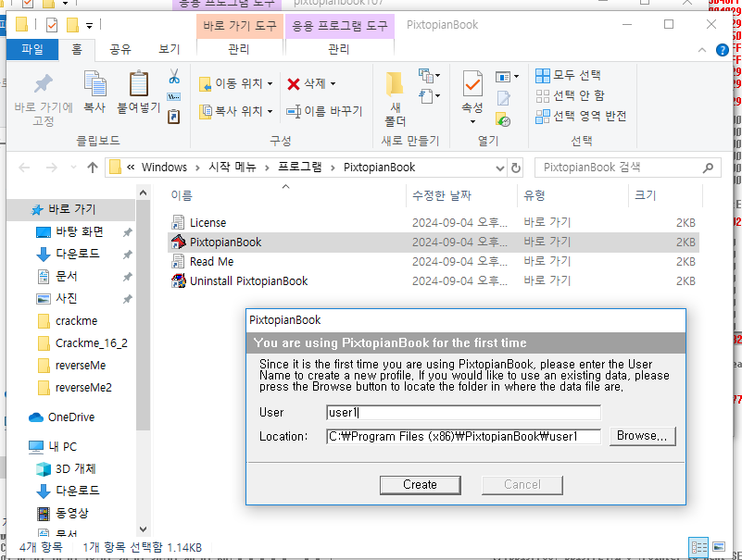Click Windows in the address breadcrumb

pos(164,168)
